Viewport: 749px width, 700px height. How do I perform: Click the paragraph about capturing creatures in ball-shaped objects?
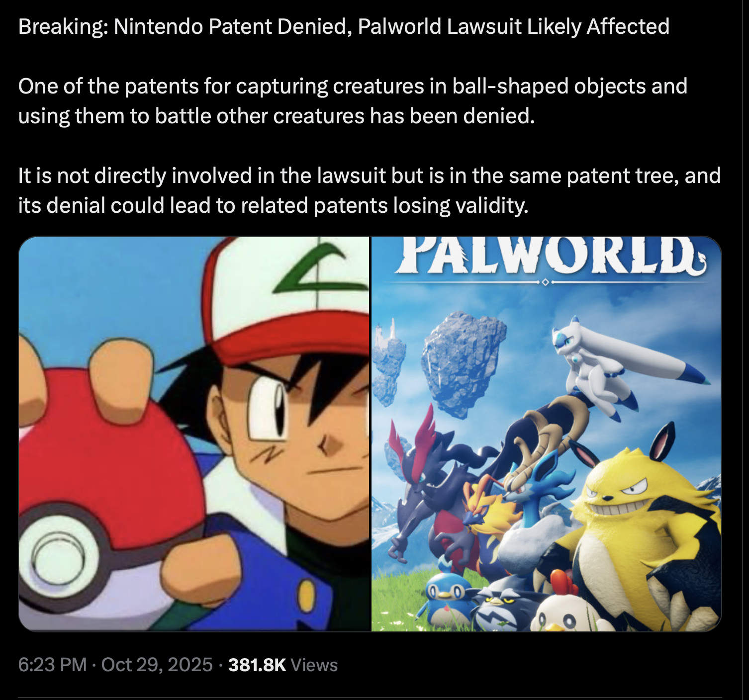click(x=353, y=101)
